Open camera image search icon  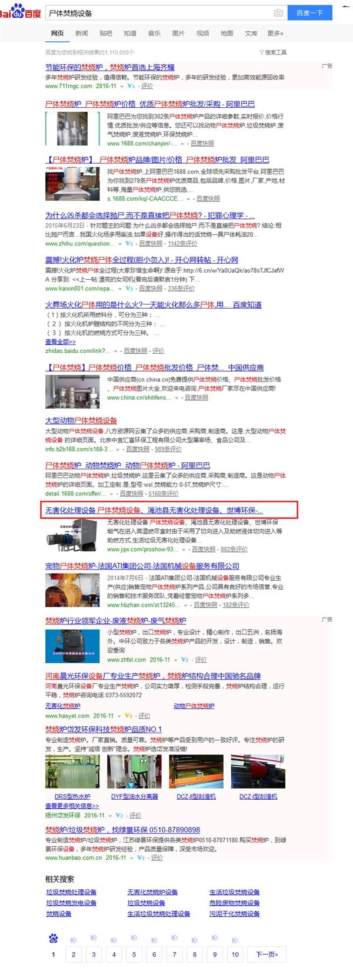[x=279, y=13]
